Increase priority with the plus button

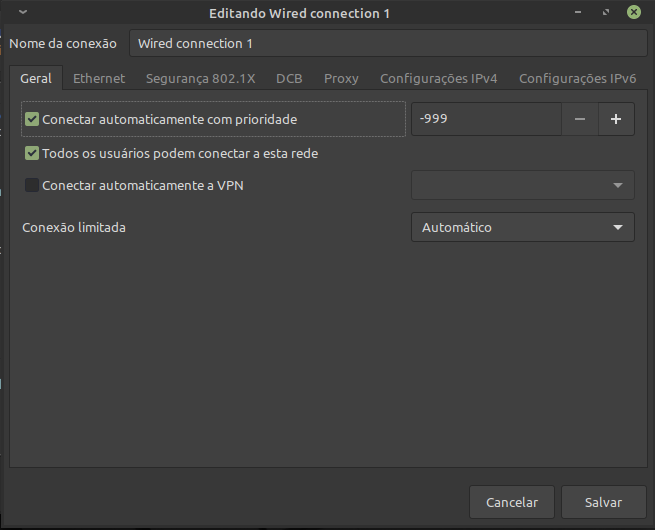point(616,119)
